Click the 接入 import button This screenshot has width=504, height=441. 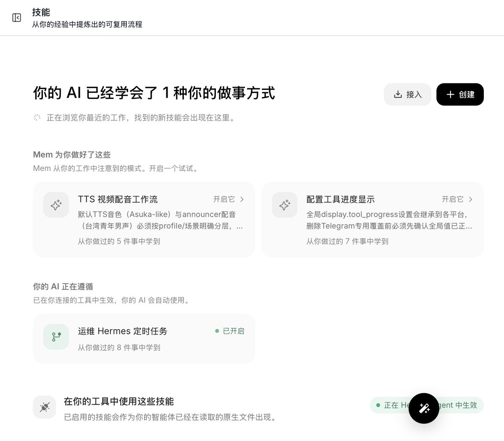coord(407,94)
